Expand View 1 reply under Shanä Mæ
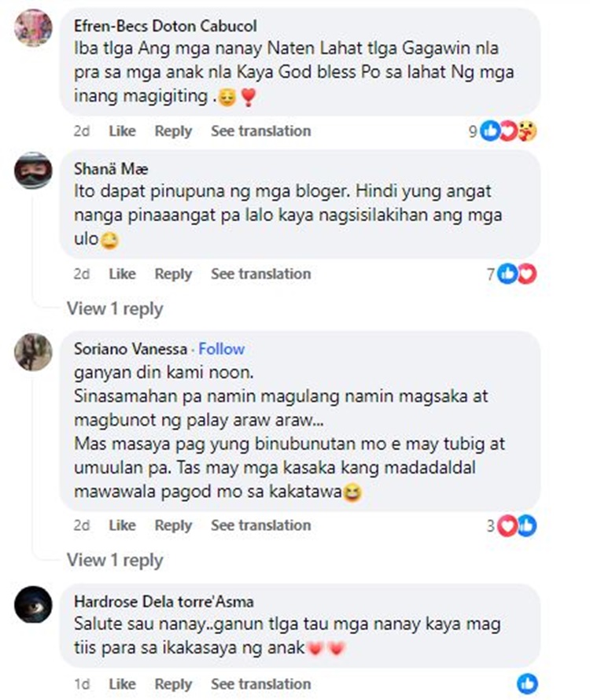 (115, 308)
